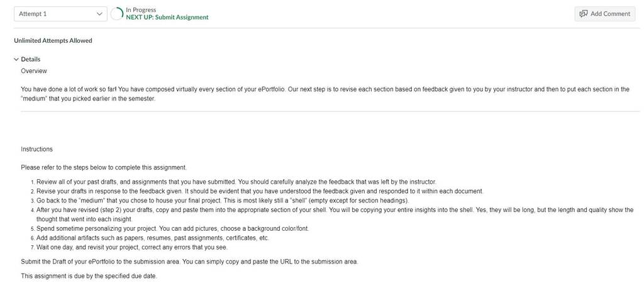The height and width of the screenshot is (283, 644).
Task: Click the Instructions heading
Action: (36, 149)
